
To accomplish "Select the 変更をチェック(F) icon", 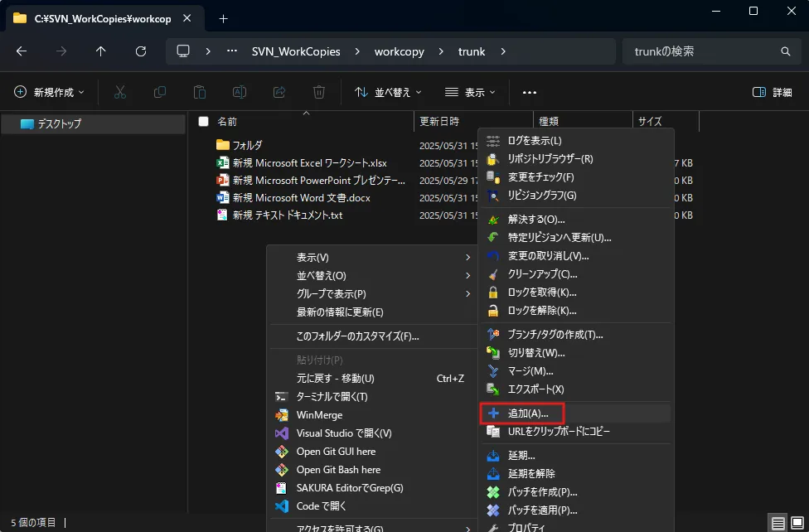I will tap(493, 177).
